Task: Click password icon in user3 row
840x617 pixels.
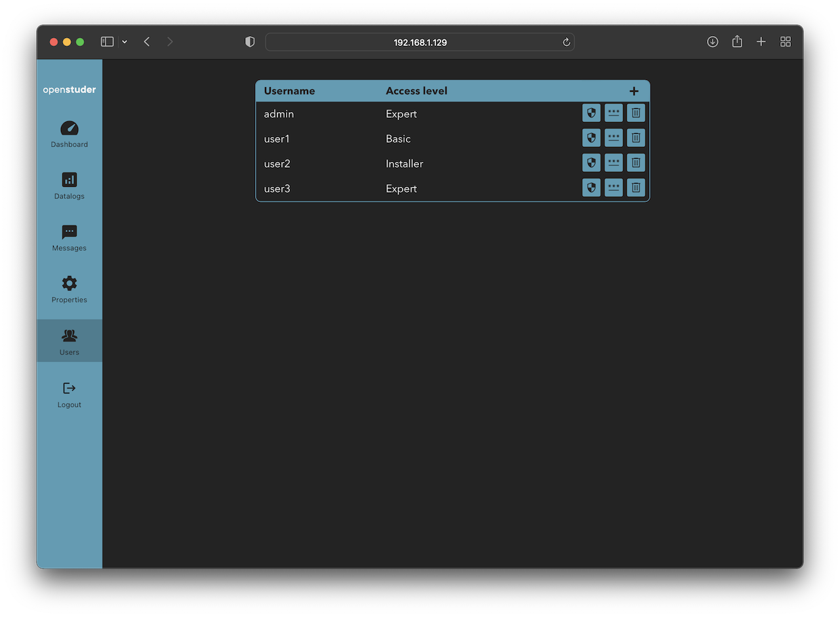Action: (613, 188)
